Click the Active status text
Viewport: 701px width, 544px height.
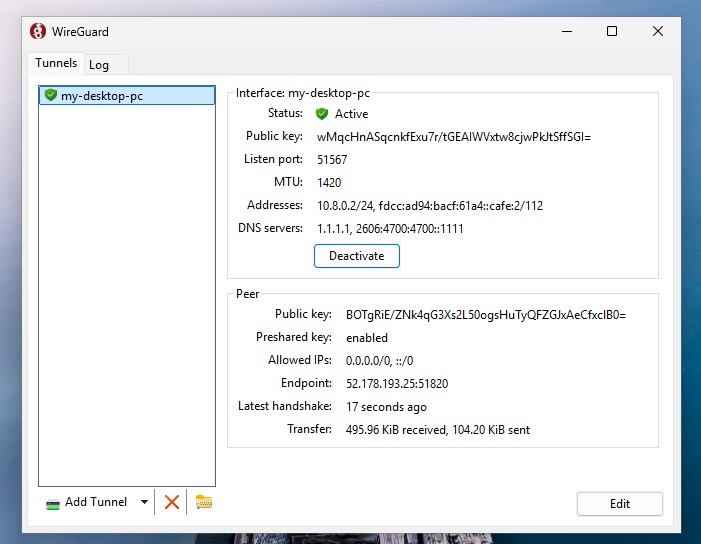[x=351, y=114]
